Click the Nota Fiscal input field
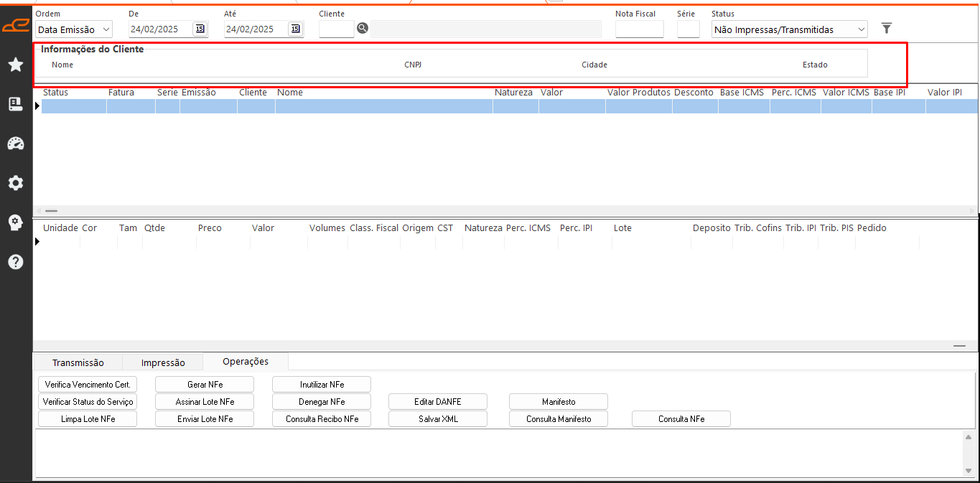The image size is (980, 483). (639, 29)
